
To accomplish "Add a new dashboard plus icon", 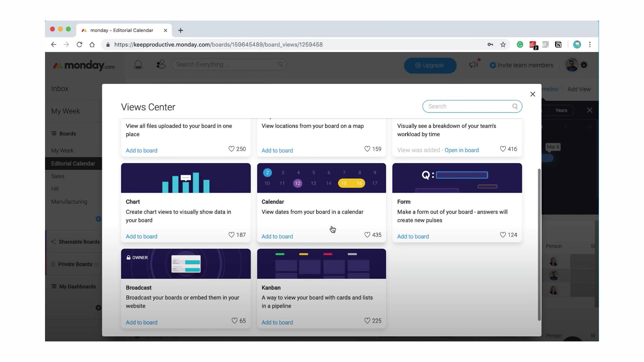I will pos(98,308).
